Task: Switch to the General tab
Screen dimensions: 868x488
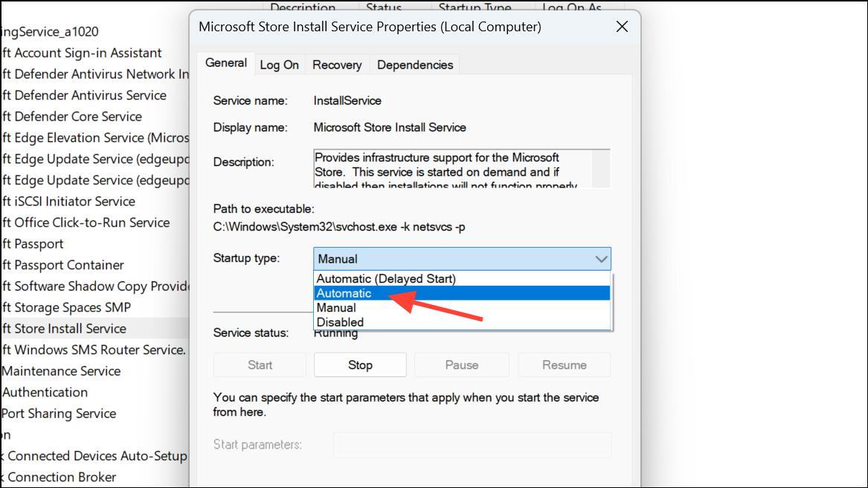Action: pyautogui.click(x=226, y=63)
